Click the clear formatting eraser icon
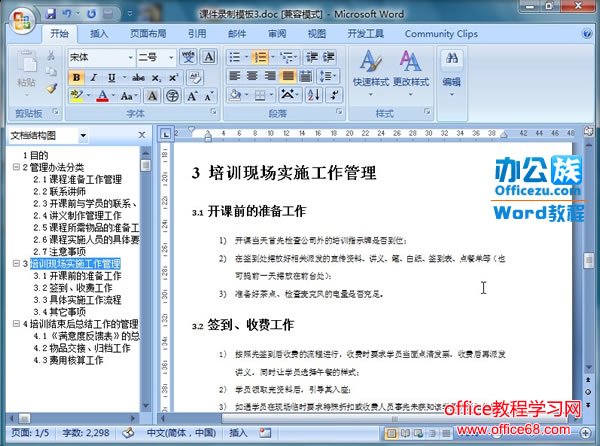 pyautogui.click(x=195, y=78)
